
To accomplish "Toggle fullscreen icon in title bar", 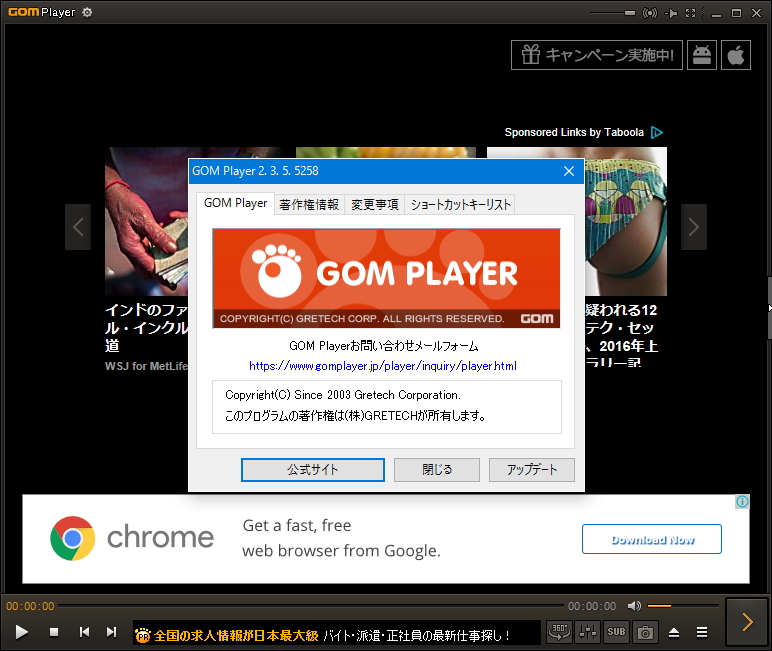I will [691, 13].
